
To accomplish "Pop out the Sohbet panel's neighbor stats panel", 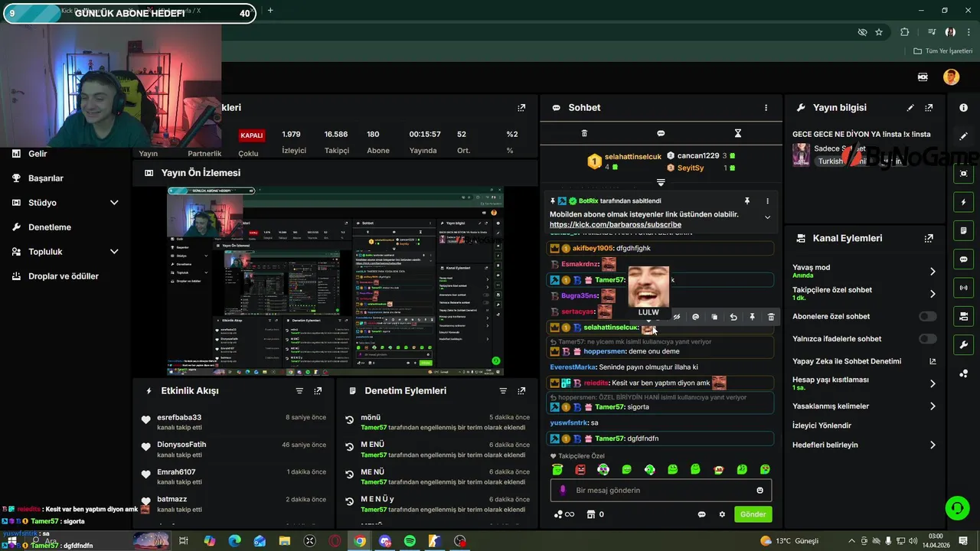I will pyautogui.click(x=521, y=108).
